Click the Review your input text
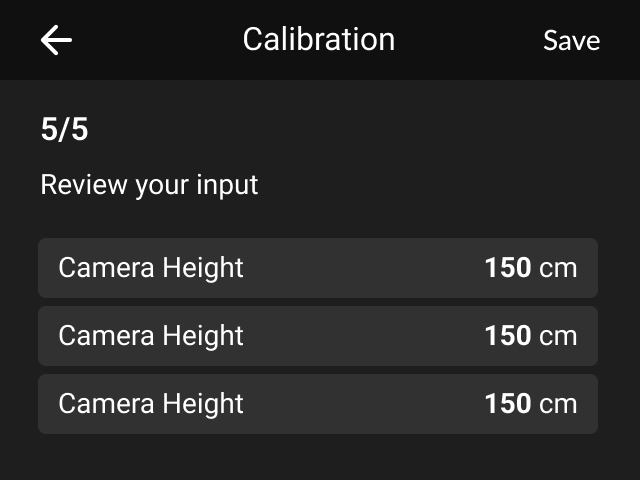640x480 pixels. [149, 185]
